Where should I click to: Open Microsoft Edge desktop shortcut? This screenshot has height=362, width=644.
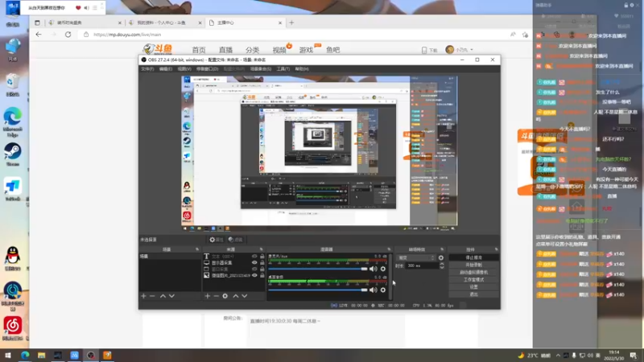click(x=13, y=122)
